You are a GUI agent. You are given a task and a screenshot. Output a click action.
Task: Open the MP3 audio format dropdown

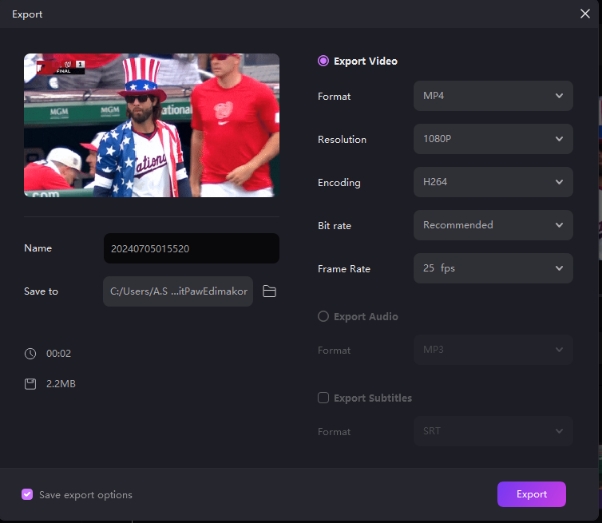coord(492,350)
